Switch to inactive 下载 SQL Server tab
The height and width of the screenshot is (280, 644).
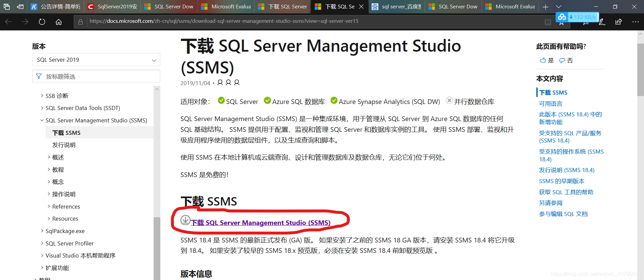(283, 7)
